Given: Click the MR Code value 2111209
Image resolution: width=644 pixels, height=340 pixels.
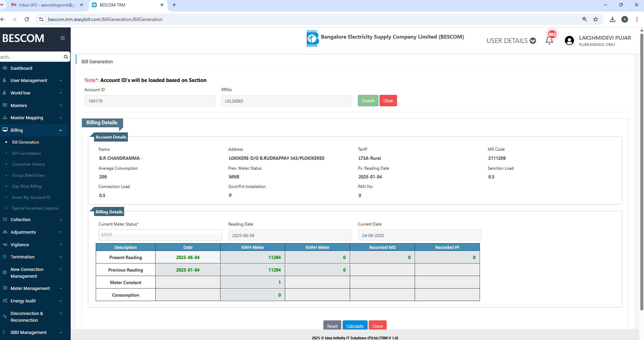Looking at the screenshot, I should coord(497,158).
